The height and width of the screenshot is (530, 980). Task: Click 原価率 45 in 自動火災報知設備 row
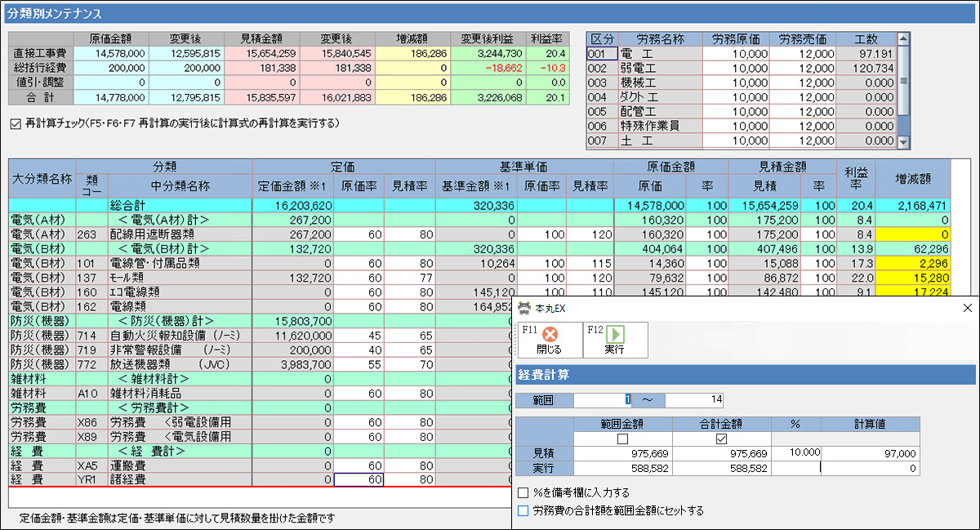[359, 336]
